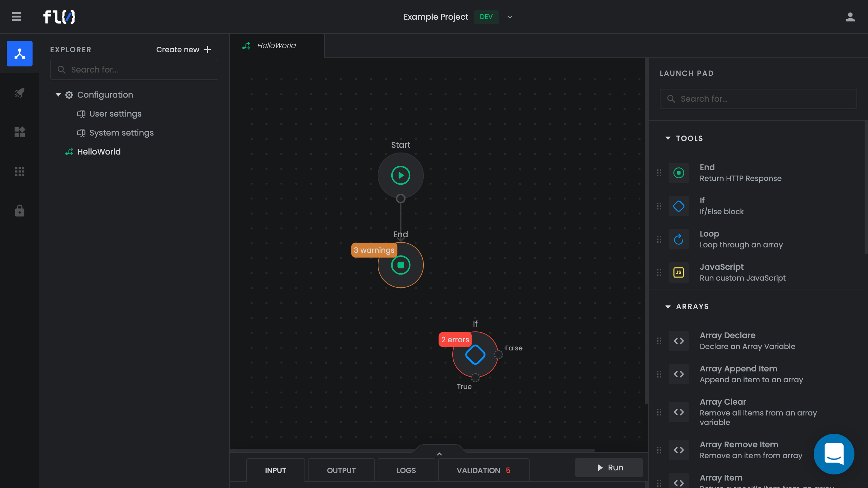Select the Loop tool icon in Launch Pad
This screenshot has height=488, width=868.
(x=678, y=239)
